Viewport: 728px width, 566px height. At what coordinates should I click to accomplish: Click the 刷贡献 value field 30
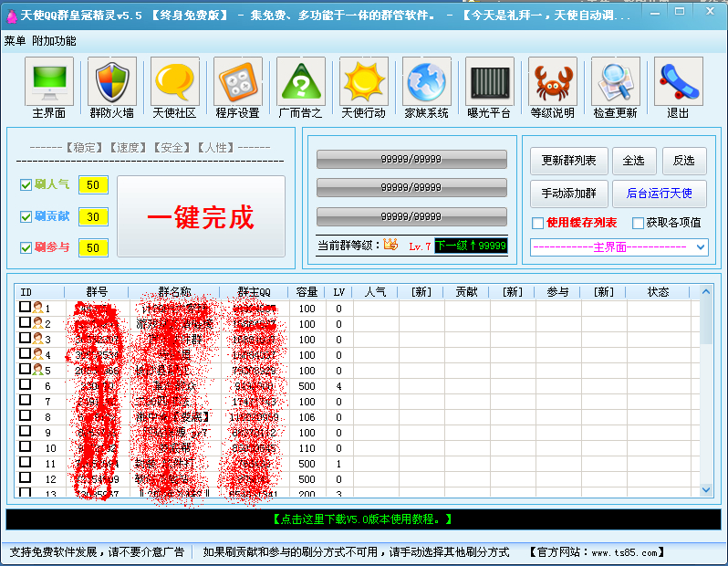pos(93,217)
